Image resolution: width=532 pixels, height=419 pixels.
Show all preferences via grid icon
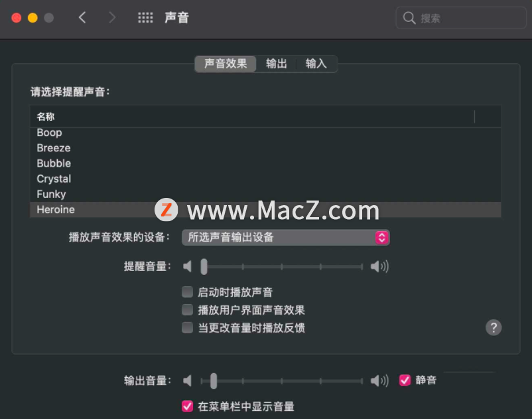click(x=145, y=17)
